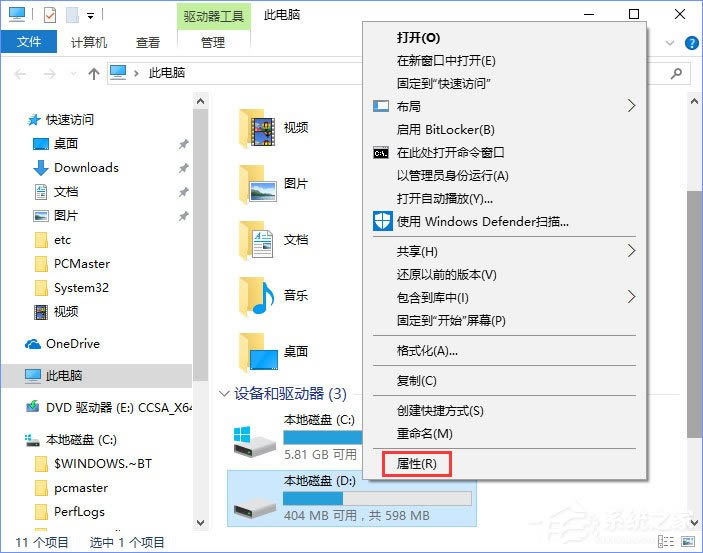The width and height of the screenshot is (703, 553).
Task: Open the 管理 tab under 驱动器工具
Action: [x=213, y=42]
